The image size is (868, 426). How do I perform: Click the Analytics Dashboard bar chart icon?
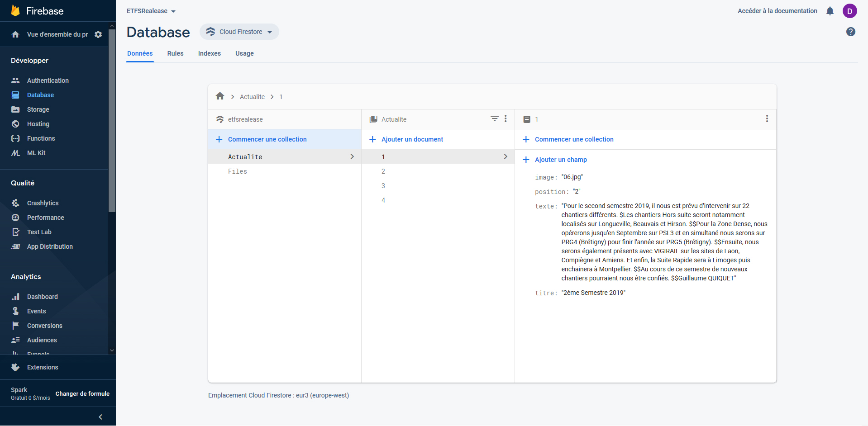click(x=15, y=297)
